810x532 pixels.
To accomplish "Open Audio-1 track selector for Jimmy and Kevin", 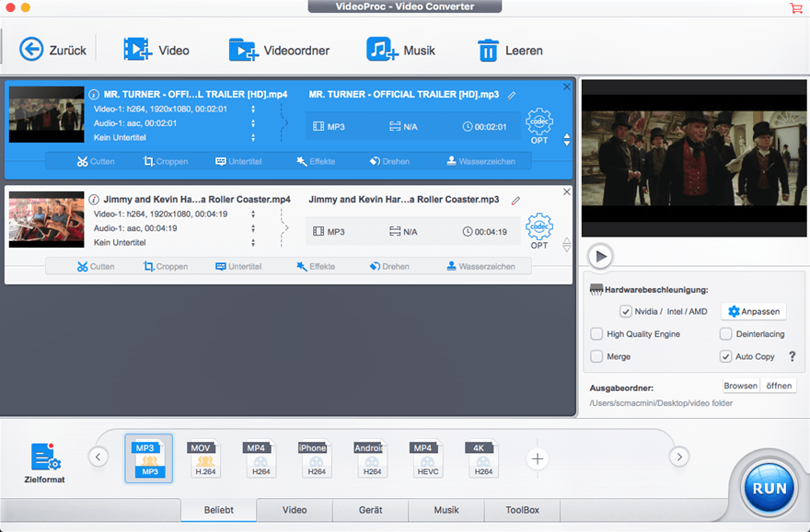I will tap(253, 228).
